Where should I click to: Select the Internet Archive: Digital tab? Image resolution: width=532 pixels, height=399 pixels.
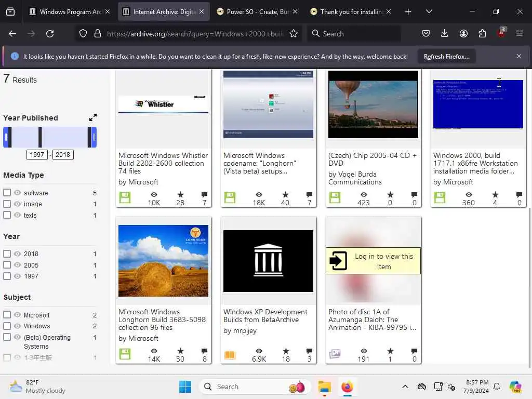coord(164,12)
